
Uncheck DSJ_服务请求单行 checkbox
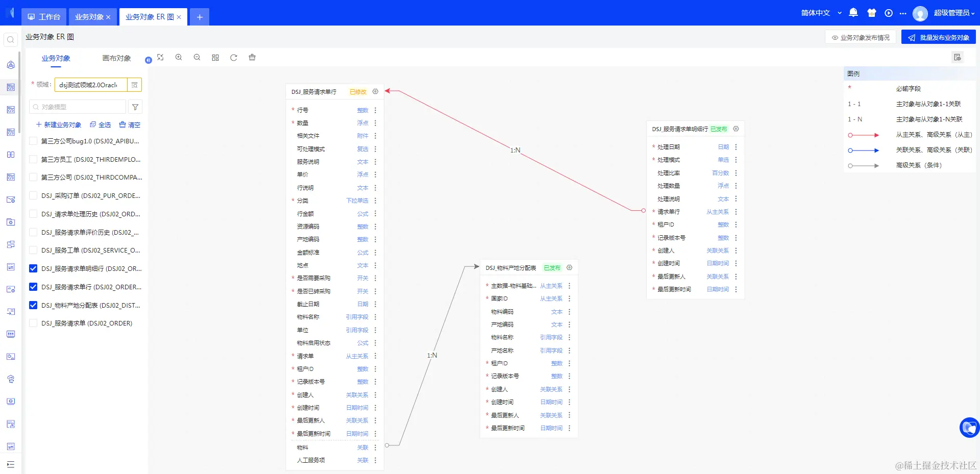(x=33, y=287)
